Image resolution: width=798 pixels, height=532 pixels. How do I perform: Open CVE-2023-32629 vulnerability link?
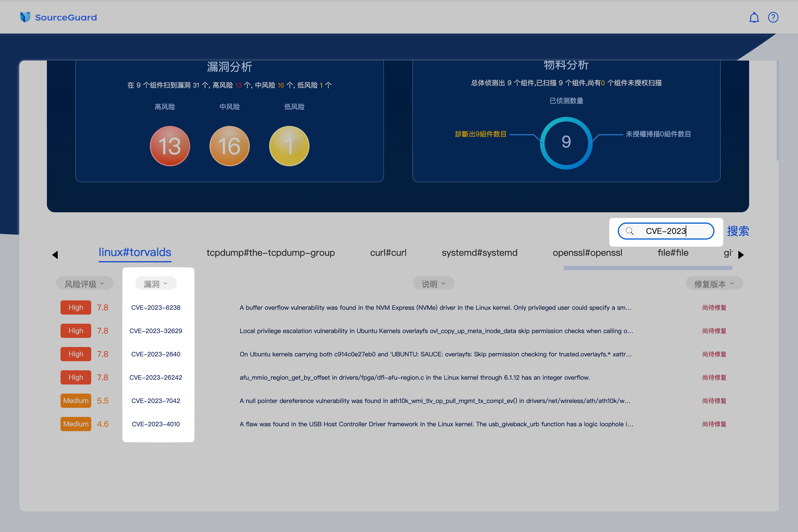(156, 331)
